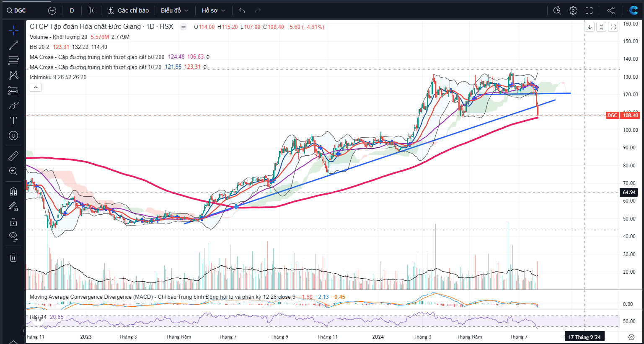Select the brush drawing tool

click(x=13, y=105)
